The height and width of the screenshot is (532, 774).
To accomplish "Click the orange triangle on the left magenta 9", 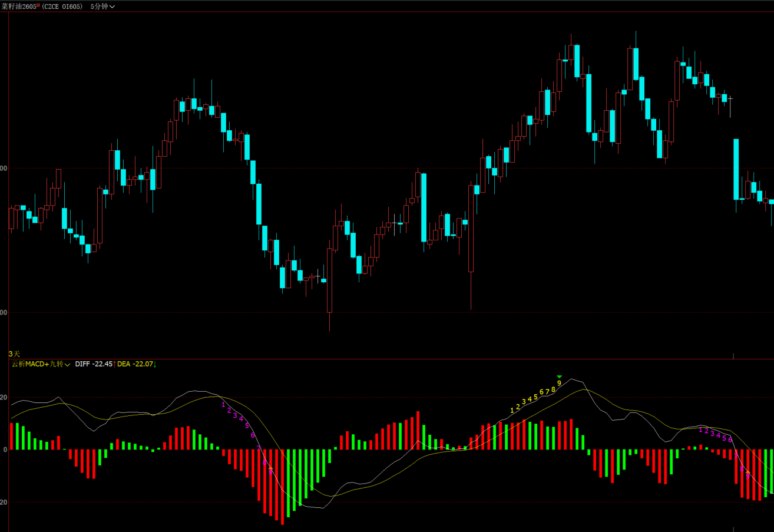I will pos(270,468).
